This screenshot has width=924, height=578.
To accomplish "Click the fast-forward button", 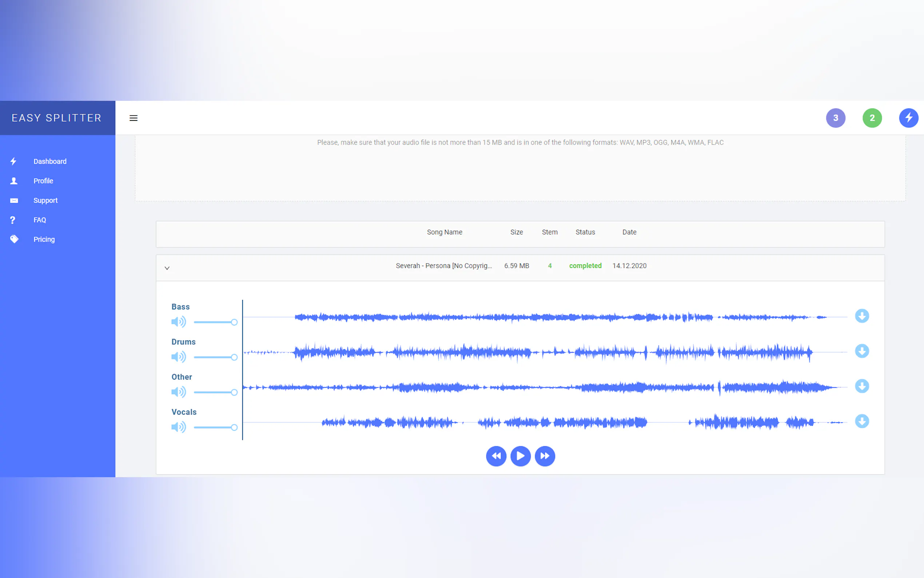I will [545, 456].
